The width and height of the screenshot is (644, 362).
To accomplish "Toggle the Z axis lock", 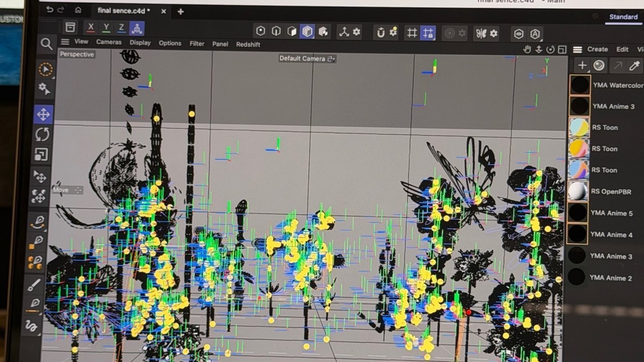I will (122, 28).
